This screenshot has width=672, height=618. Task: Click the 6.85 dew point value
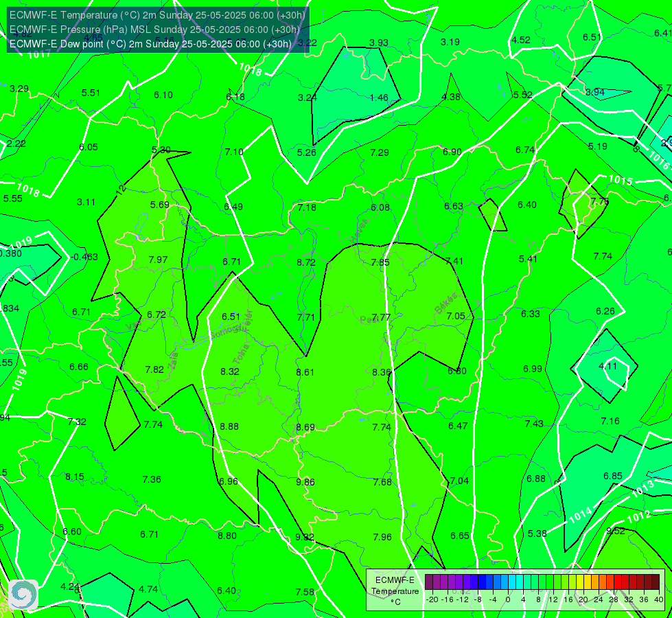pos(613,476)
